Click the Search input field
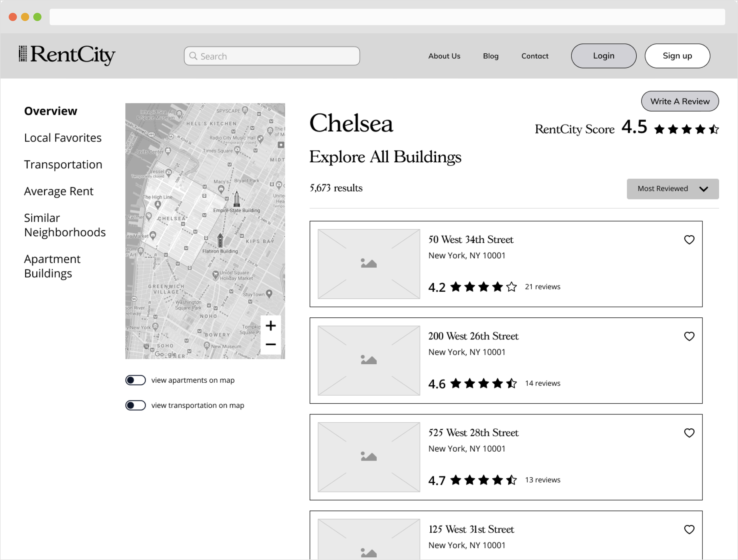738x560 pixels. point(272,56)
